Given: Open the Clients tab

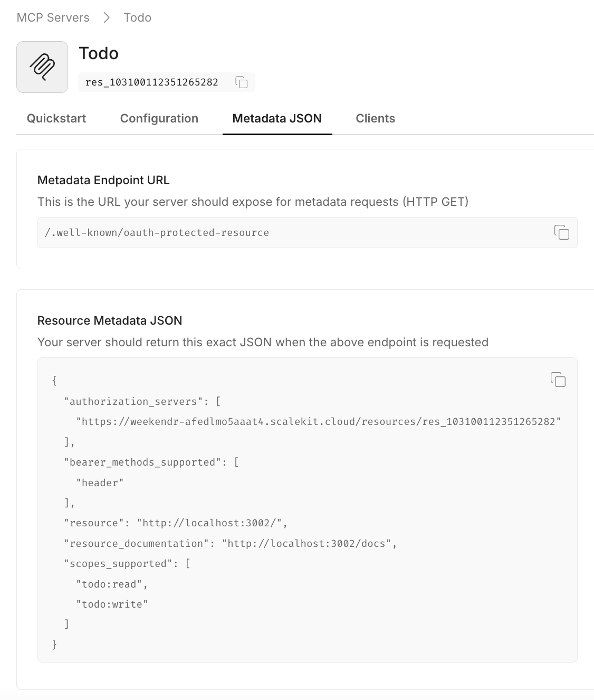Looking at the screenshot, I should coord(375,118).
